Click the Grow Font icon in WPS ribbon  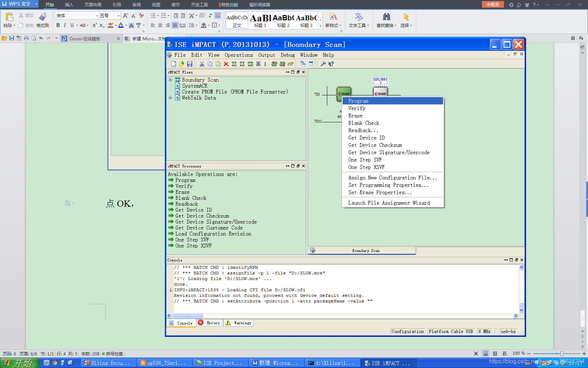tap(126, 16)
